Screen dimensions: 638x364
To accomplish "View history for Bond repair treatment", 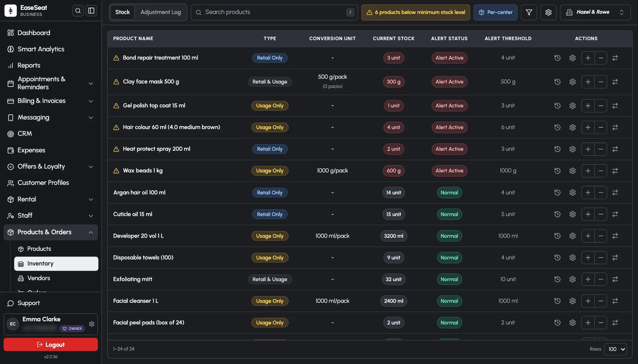I will (x=557, y=58).
